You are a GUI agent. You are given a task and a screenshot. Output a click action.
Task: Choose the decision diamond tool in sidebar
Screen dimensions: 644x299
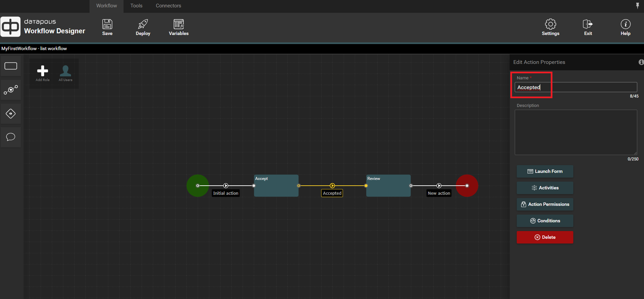[x=11, y=114]
